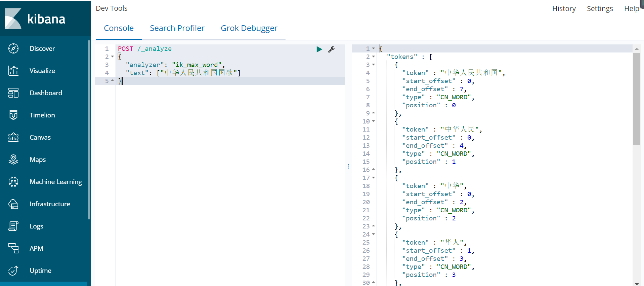Click the "text" line in request editor

click(x=183, y=73)
